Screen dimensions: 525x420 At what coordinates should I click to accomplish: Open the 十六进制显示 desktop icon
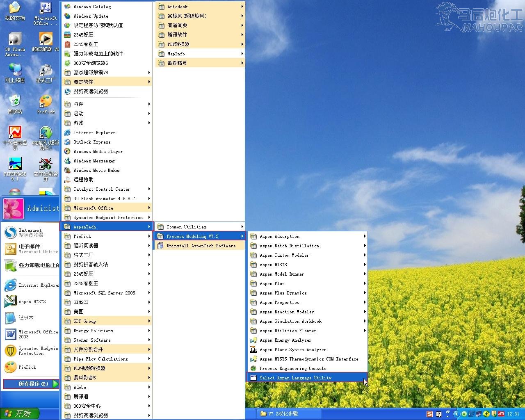[15, 138]
